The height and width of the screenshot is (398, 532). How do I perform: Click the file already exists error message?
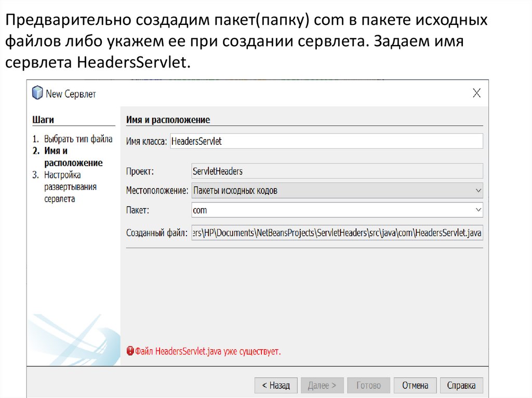208,352
